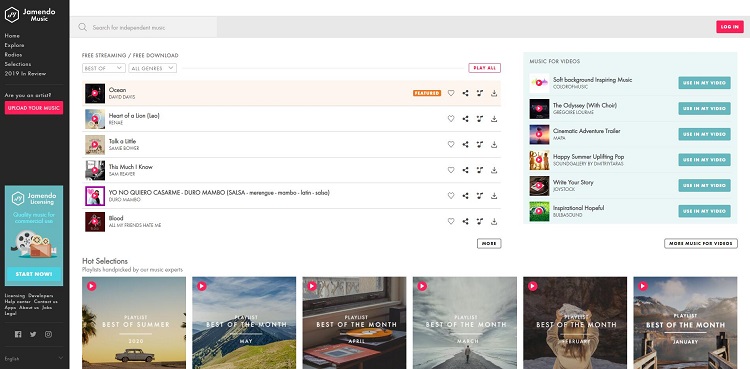Favorite Heart of a Lion (Leo)
This screenshot has height=369, width=750.
coord(451,119)
